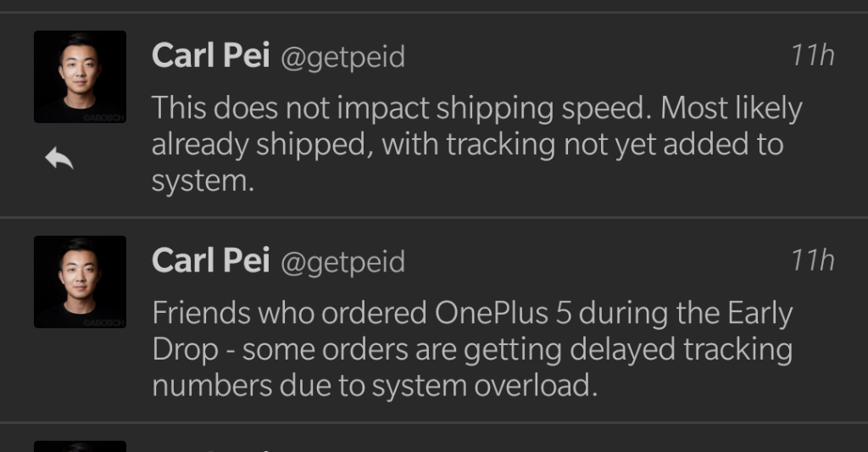This screenshot has width=868, height=452.
Task: Open the tweet starting 'This does not impact'
Action: [475, 144]
